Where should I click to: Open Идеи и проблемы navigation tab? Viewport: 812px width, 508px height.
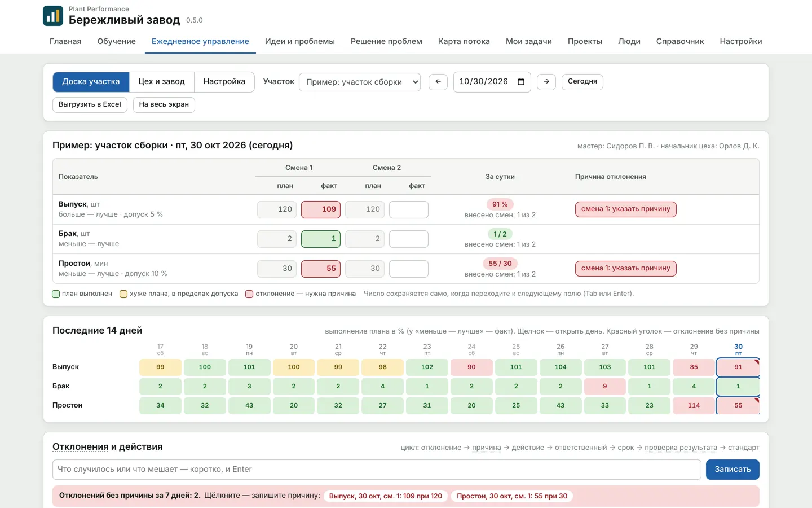coord(300,41)
